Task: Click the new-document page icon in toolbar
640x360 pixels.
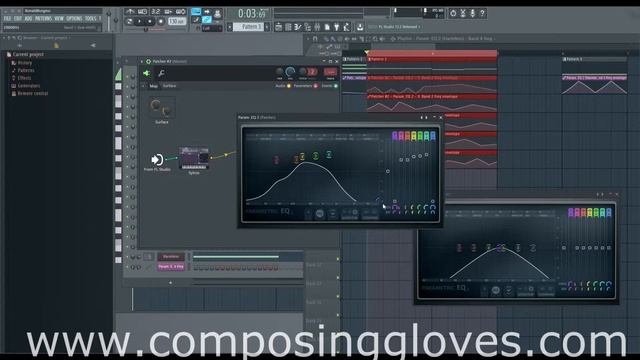Action: tap(327, 27)
